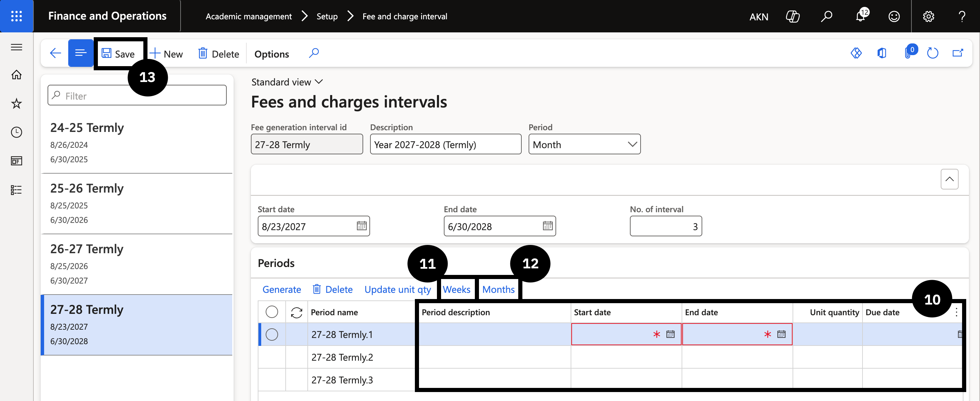Refresh the page icon
The image size is (980, 401).
[x=932, y=53]
